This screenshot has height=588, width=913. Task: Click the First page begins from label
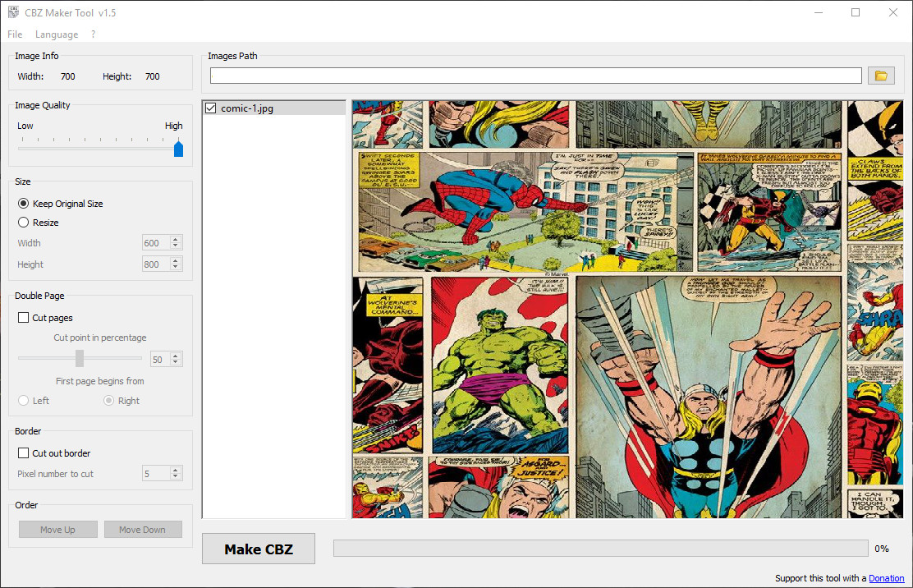(x=100, y=381)
